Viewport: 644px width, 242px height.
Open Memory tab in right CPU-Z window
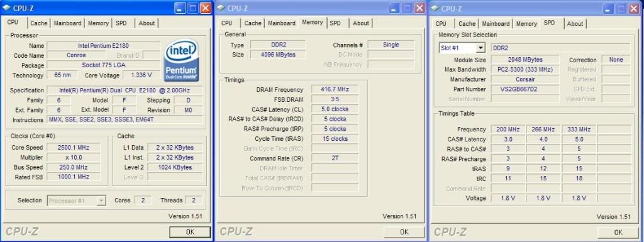point(526,24)
